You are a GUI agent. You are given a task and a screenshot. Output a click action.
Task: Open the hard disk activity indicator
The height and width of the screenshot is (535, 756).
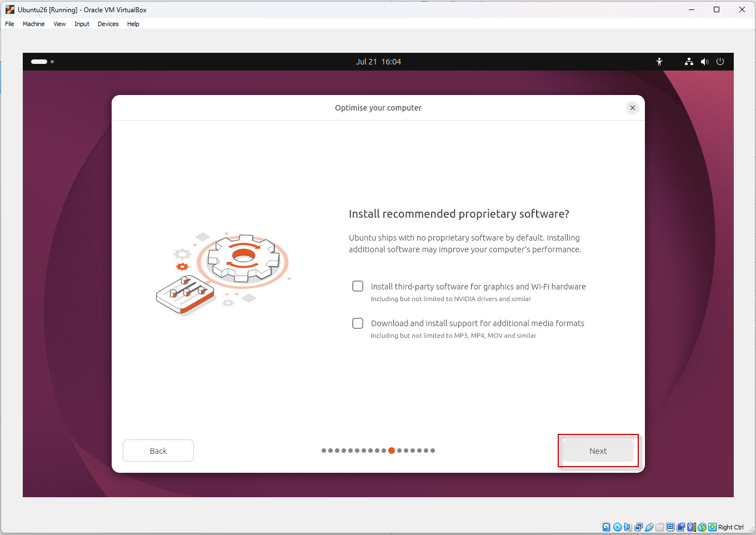click(606, 527)
